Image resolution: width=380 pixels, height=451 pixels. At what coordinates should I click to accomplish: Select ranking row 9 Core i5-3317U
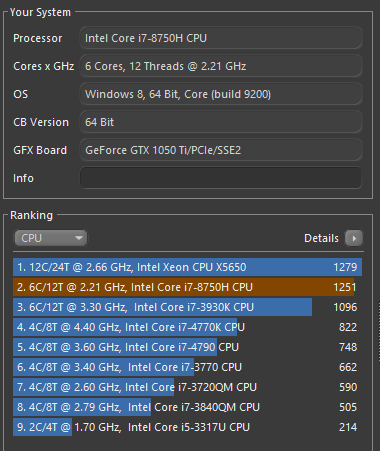click(x=188, y=427)
